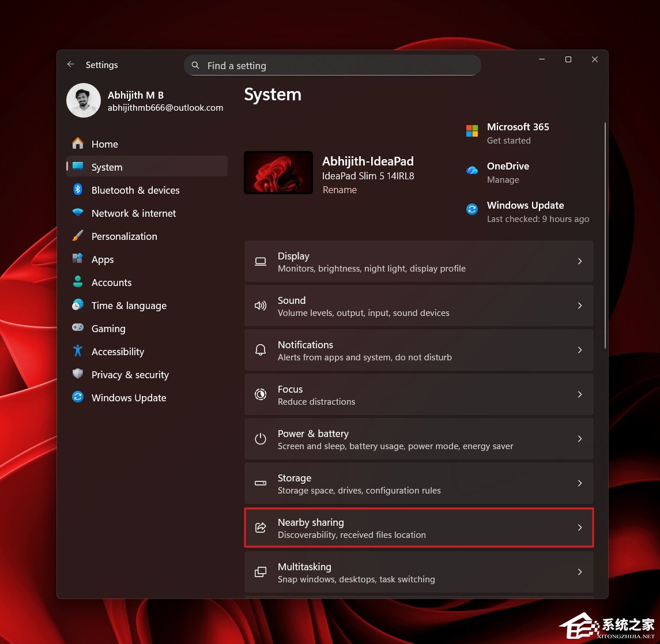The width and height of the screenshot is (660, 644).
Task: Select Home in the sidebar
Action: [105, 144]
